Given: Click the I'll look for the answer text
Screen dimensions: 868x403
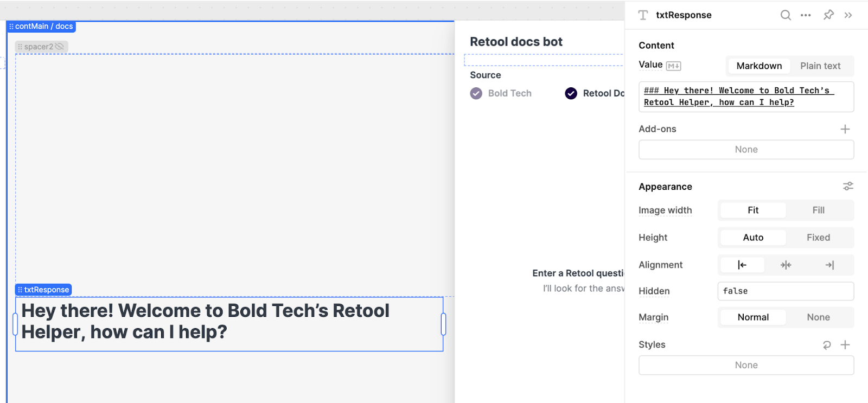Looking at the screenshot, I should click(x=584, y=289).
